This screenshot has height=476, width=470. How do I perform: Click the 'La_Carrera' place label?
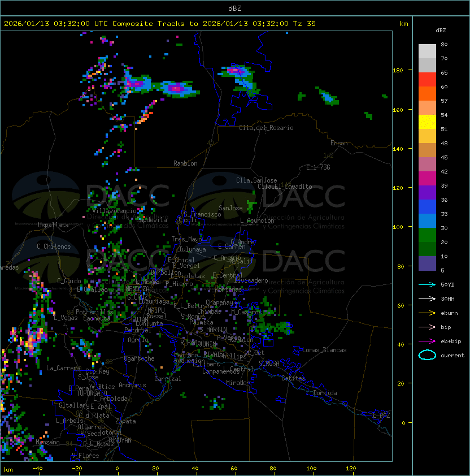click(63, 368)
